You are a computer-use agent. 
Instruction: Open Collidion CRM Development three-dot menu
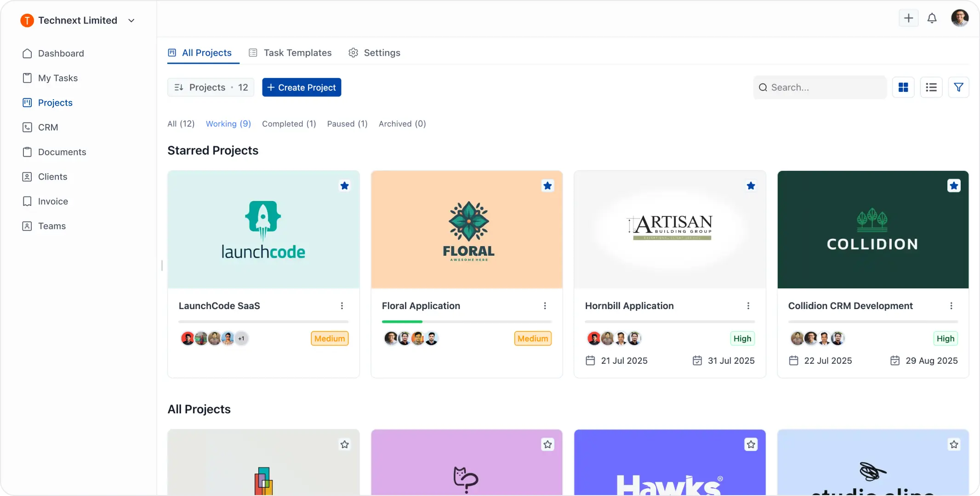(x=951, y=306)
